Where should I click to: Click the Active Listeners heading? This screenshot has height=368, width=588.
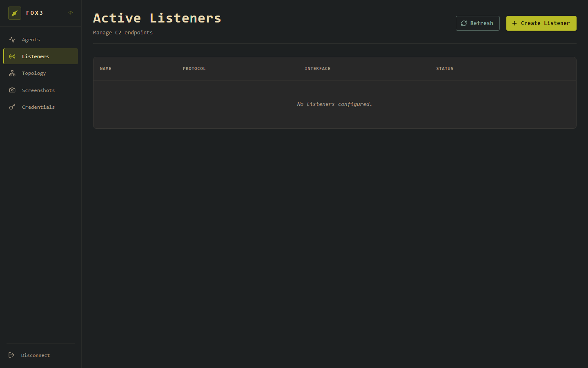click(157, 18)
